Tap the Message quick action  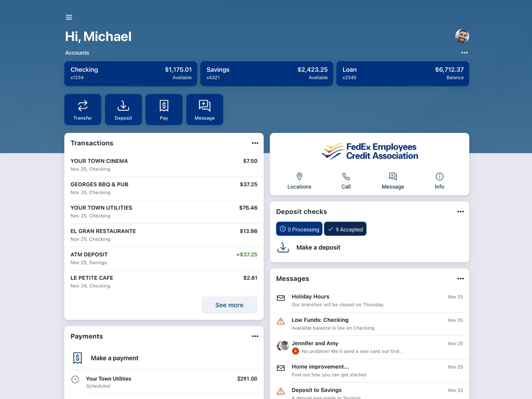click(205, 110)
